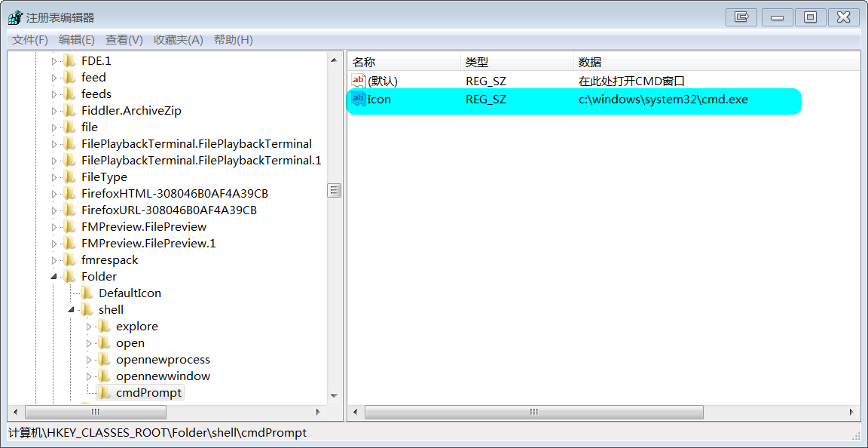Click the tree horizontal scroll left arrow
Screen dimensions: 868x448
[15, 412]
